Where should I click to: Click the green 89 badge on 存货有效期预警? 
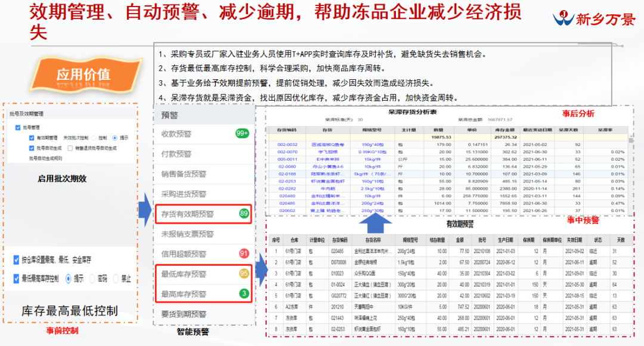click(243, 213)
